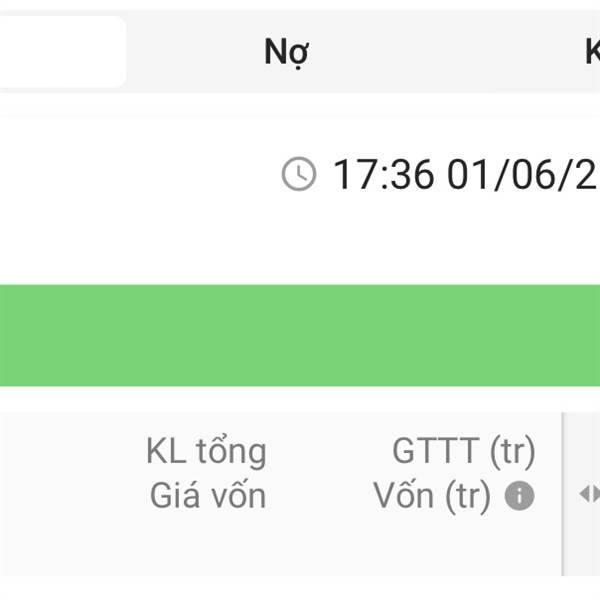
Task: Sort by the GTTT (tr) column header
Action: click(464, 452)
